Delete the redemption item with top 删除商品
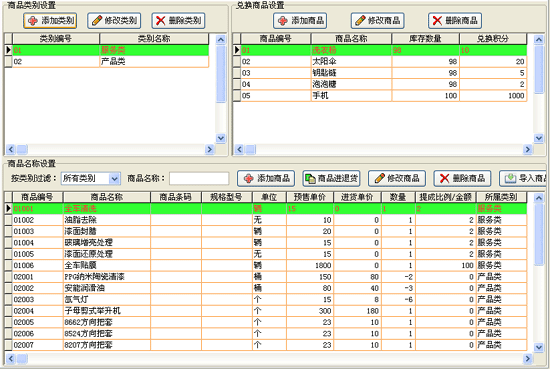 pos(455,21)
